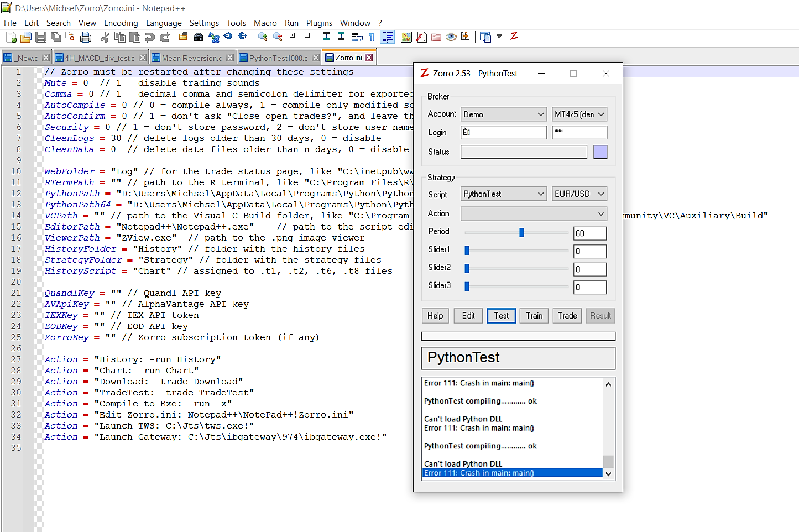The width and height of the screenshot is (799, 532).
Task: Go to next location blue arrow
Action: pyautogui.click(x=242, y=36)
